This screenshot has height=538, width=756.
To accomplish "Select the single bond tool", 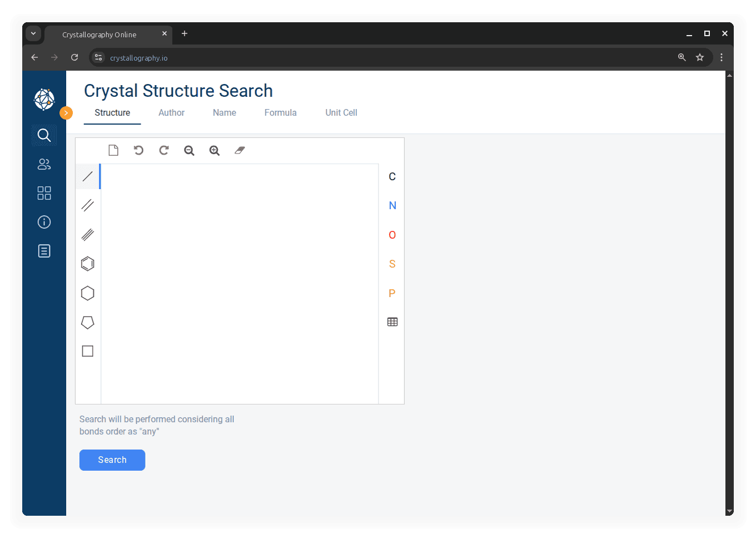I will click(x=88, y=176).
